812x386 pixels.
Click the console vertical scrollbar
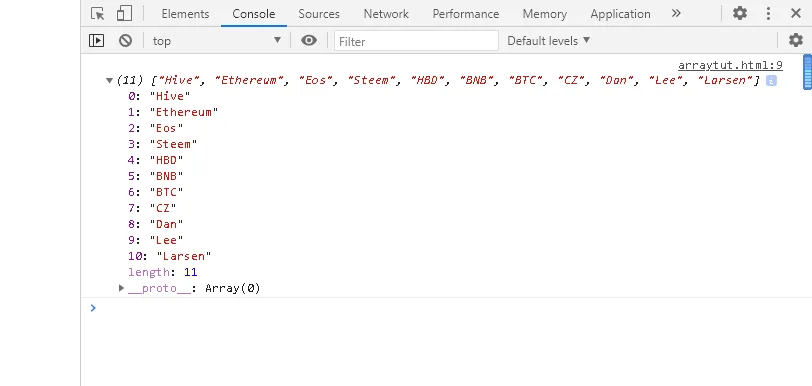coord(807,73)
